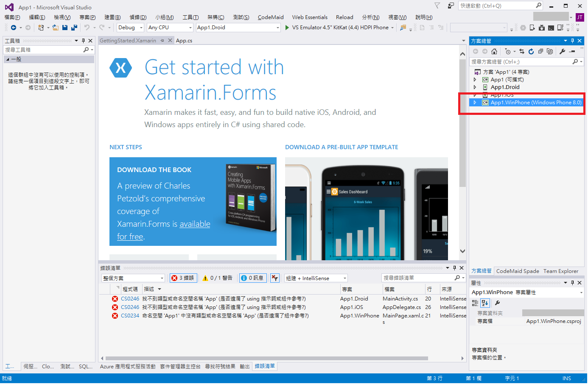This screenshot has width=588, height=384.
Task: Open the Any CPU platform dropdown
Action: pos(170,28)
